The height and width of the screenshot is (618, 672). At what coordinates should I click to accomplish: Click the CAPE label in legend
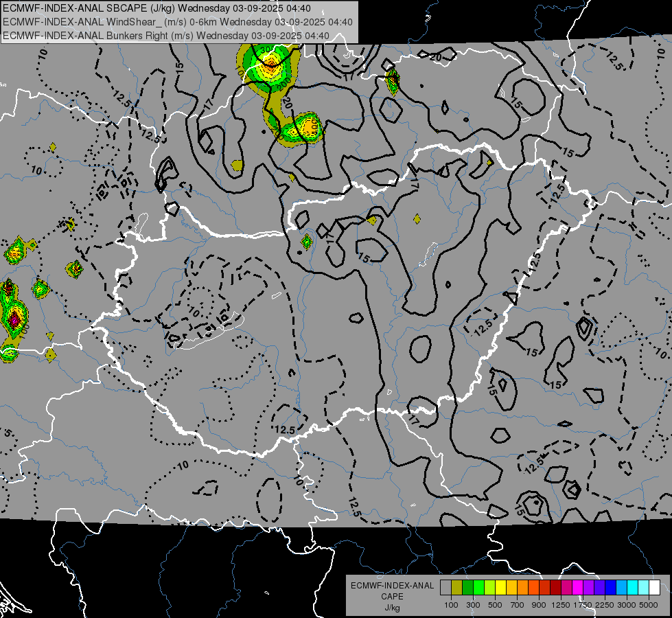[392, 597]
